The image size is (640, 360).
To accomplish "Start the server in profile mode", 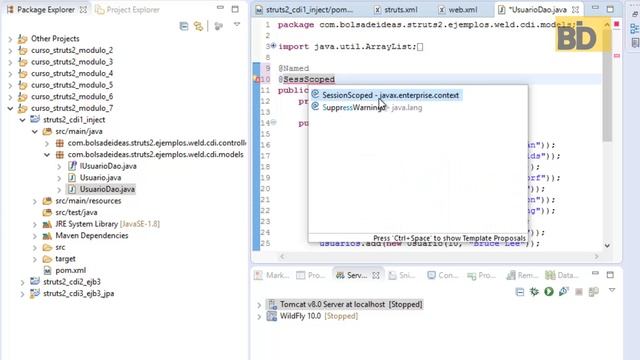I will click(564, 292).
